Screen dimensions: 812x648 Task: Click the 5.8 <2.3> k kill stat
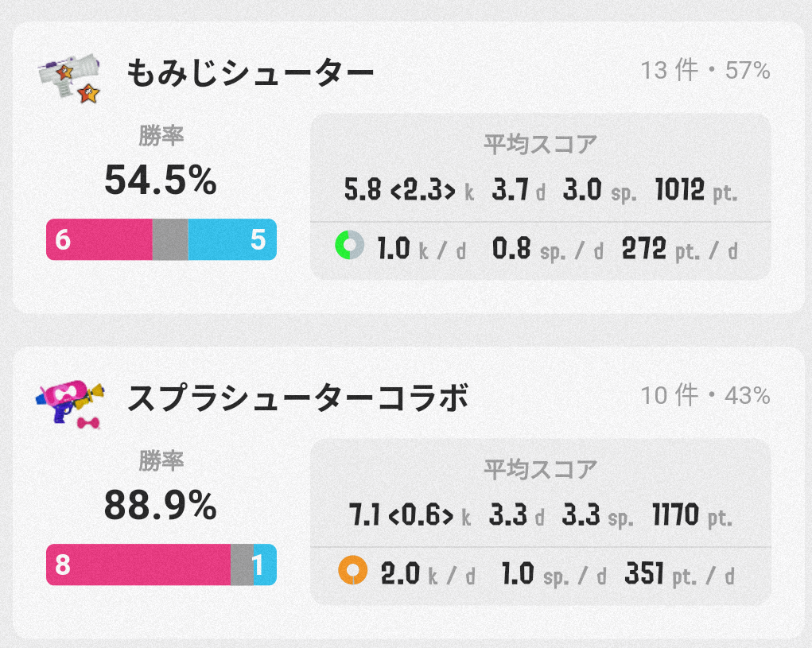(x=409, y=191)
